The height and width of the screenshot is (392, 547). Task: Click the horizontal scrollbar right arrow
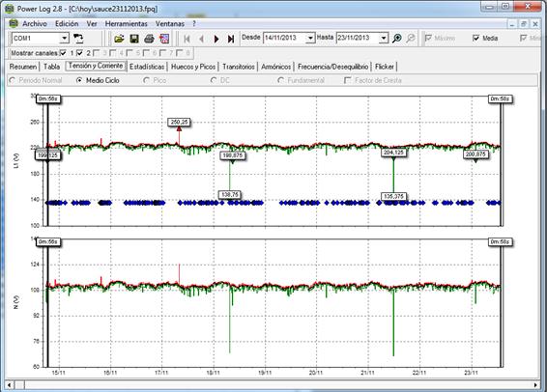tap(535, 385)
